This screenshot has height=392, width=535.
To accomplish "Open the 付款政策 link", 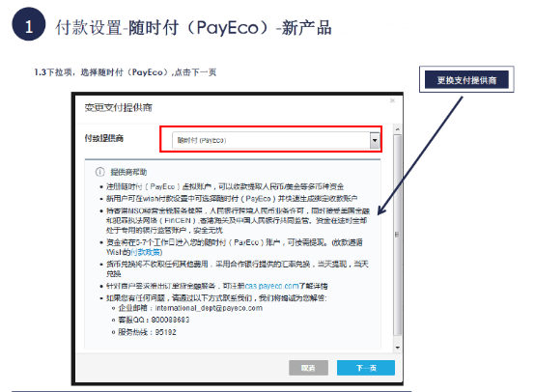I will click(x=147, y=252).
